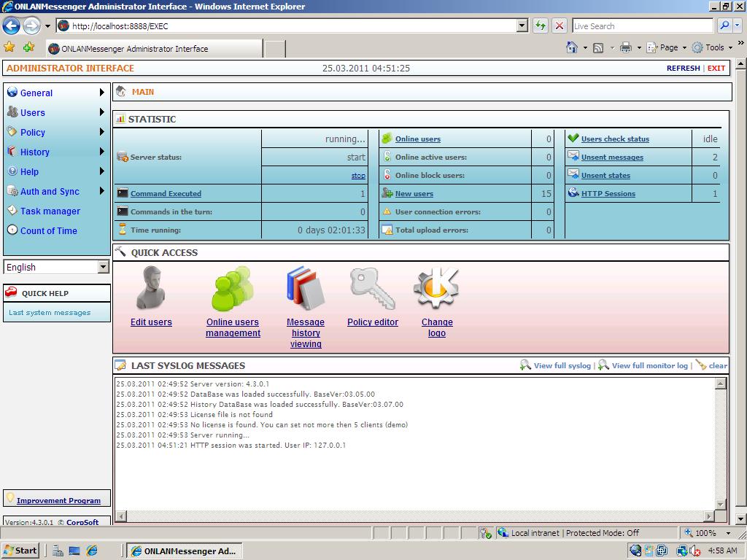The width and height of the screenshot is (747, 560).
Task: Click the browser Stop X button
Action: (560, 26)
